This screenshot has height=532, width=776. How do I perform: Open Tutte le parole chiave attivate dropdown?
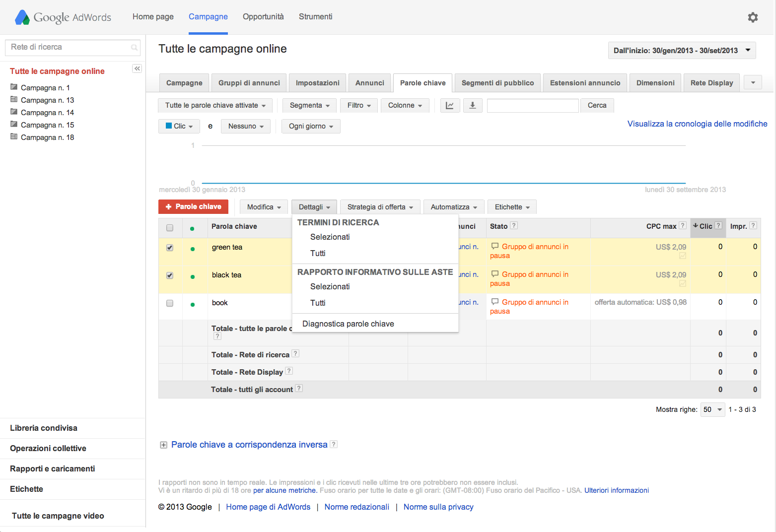point(215,105)
